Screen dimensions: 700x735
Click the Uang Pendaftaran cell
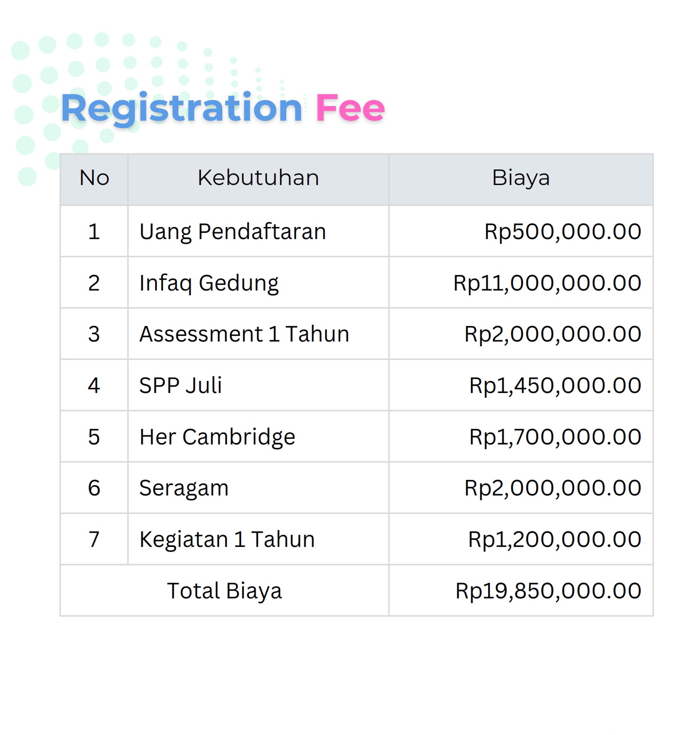[x=233, y=231]
